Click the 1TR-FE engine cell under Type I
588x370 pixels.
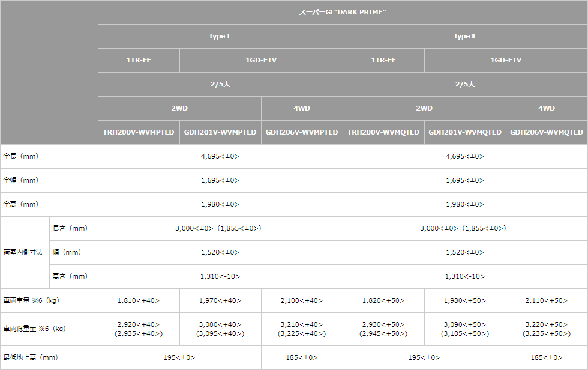(139, 61)
